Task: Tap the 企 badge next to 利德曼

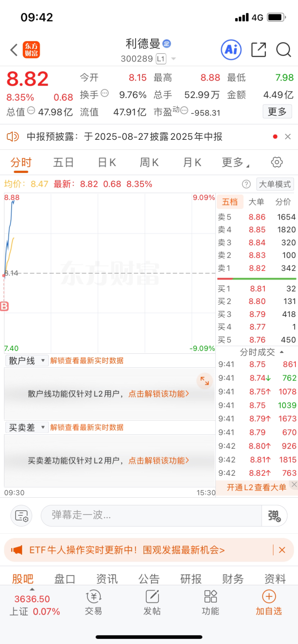Action: pos(167,44)
